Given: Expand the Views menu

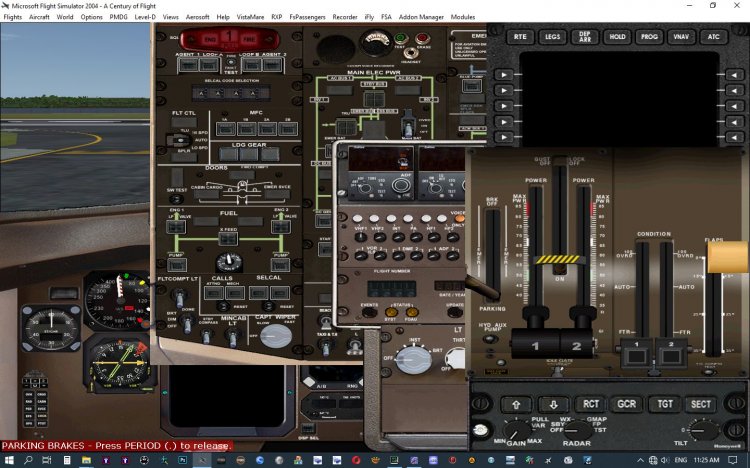Looking at the screenshot, I should click(x=171, y=17).
